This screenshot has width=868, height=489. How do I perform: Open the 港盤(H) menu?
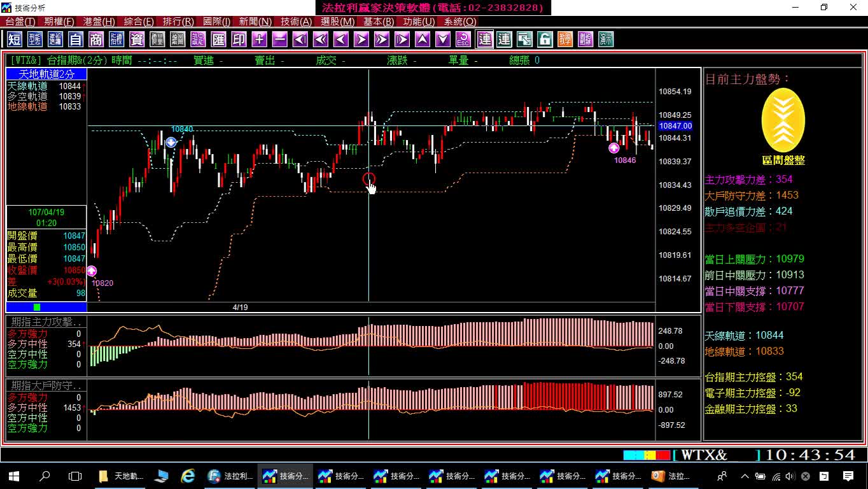(99, 22)
